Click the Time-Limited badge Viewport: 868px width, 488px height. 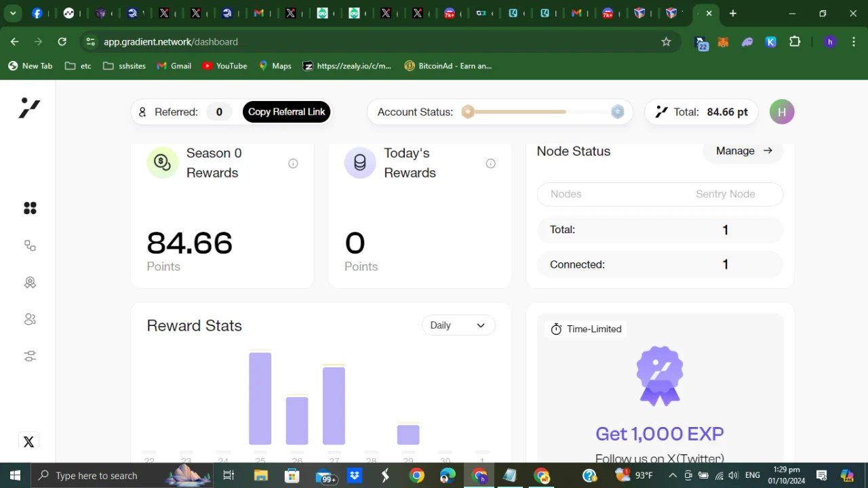587,329
